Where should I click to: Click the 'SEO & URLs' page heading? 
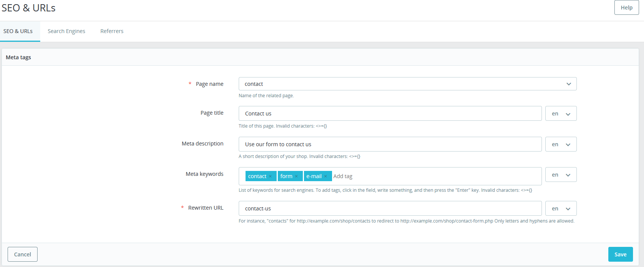28,8
